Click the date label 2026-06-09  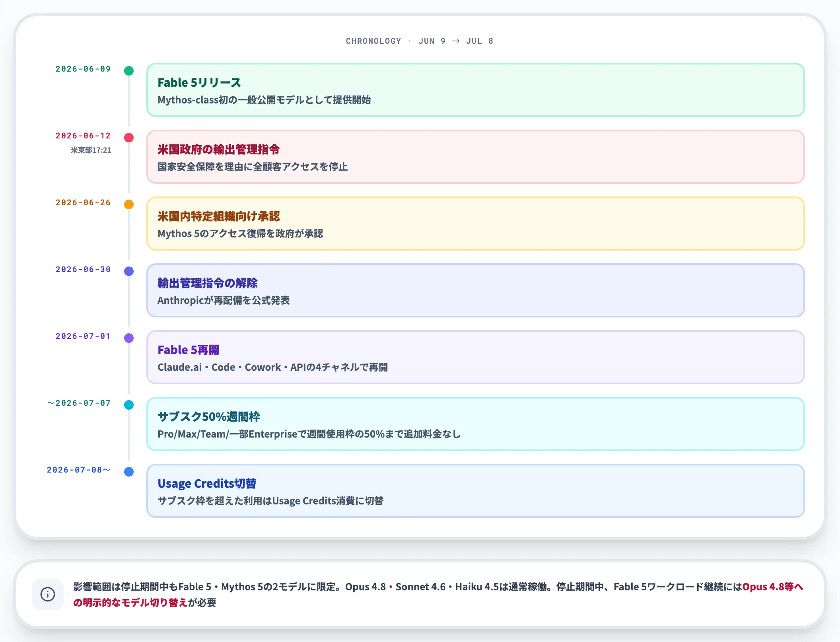click(x=83, y=69)
